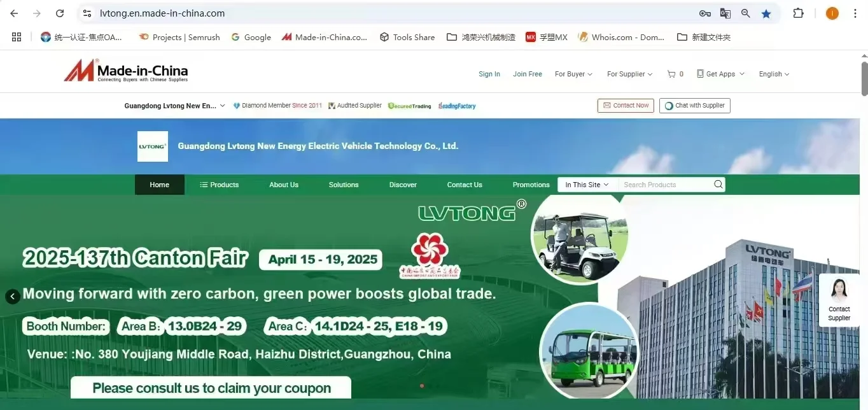Click the LVTONG company logo thumbnail

click(153, 146)
